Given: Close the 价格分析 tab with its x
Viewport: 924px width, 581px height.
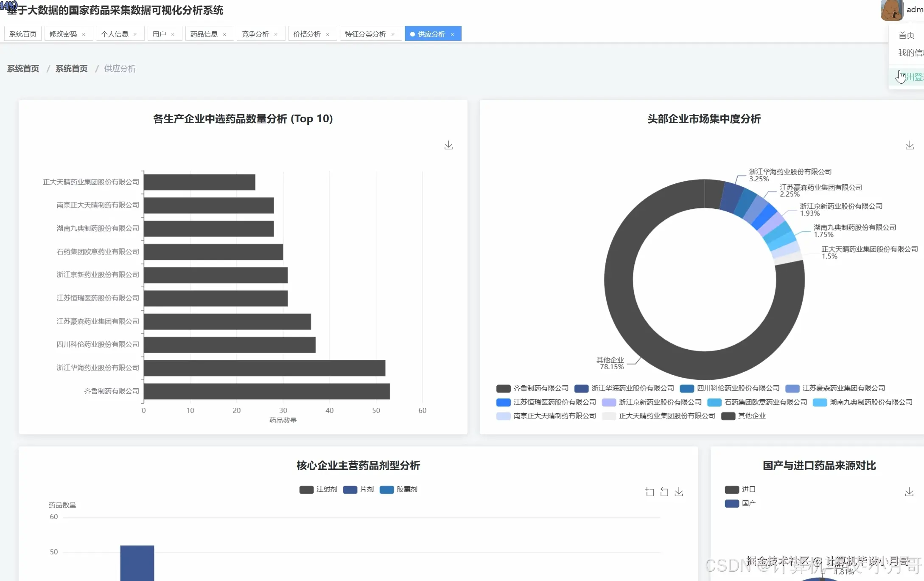Looking at the screenshot, I should coord(328,34).
